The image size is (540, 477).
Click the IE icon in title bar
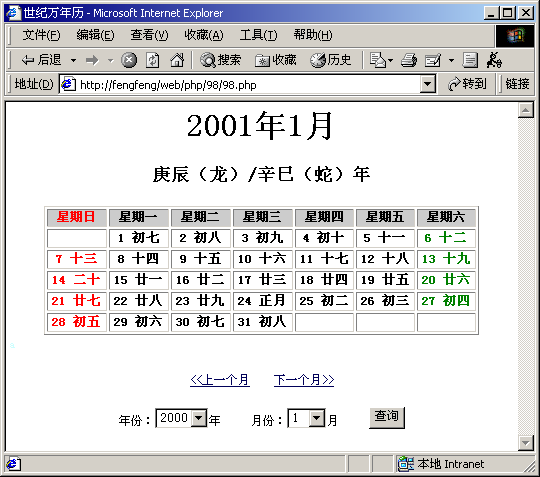pyautogui.click(x=13, y=13)
